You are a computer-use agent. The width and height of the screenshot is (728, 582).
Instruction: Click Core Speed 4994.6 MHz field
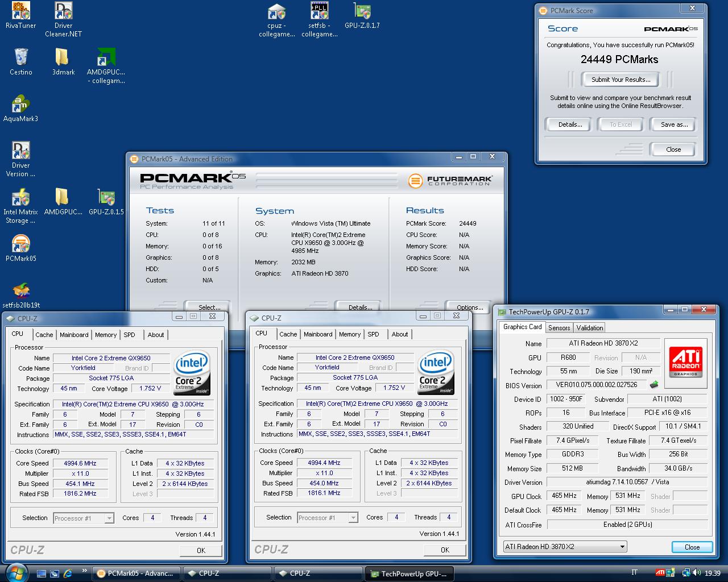coord(80,463)
